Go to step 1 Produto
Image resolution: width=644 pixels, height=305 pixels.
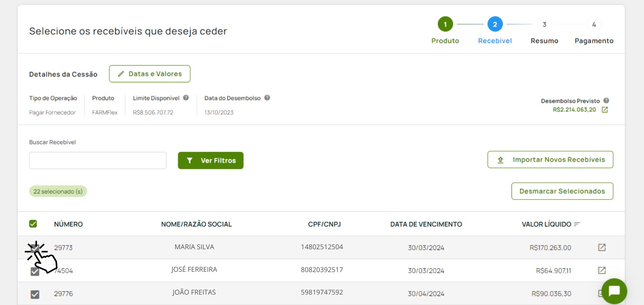pyautogui.click(x=445, y=25)
